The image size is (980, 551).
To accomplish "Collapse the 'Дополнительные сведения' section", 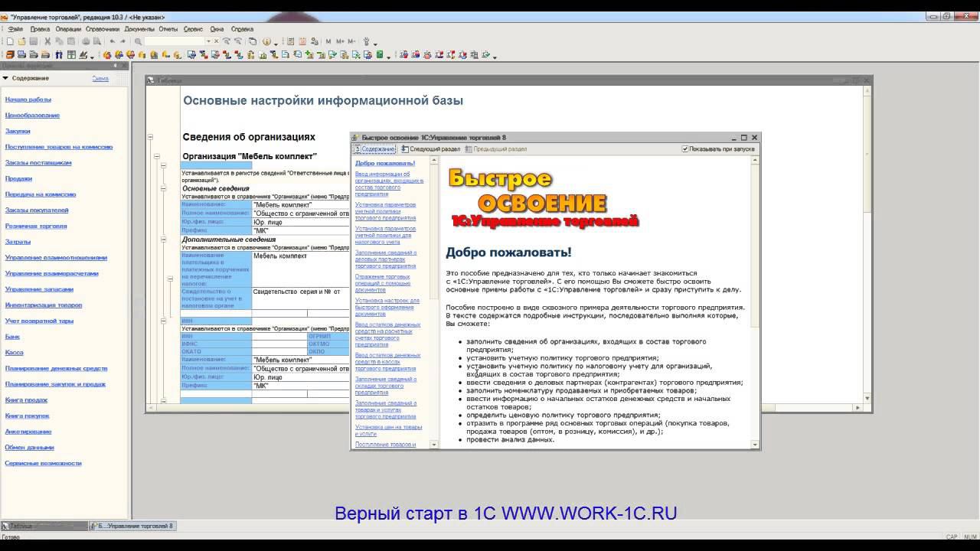I will (x=163, y=240).
